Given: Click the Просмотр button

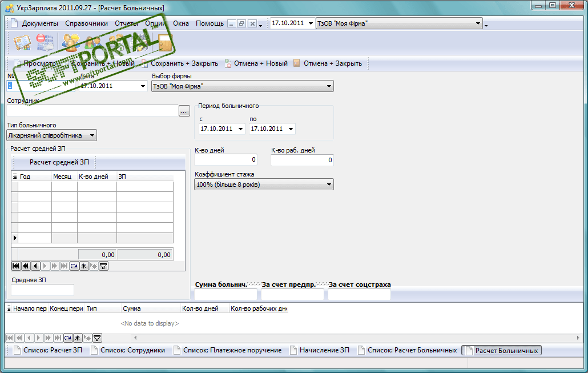Looking at the screenshot, I should [35, 63].
